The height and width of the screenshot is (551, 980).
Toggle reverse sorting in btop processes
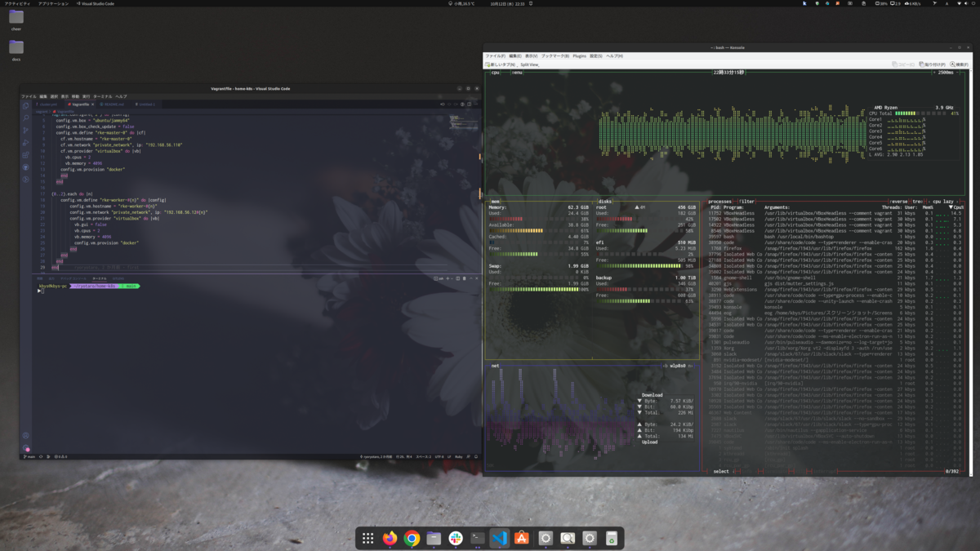898,201
